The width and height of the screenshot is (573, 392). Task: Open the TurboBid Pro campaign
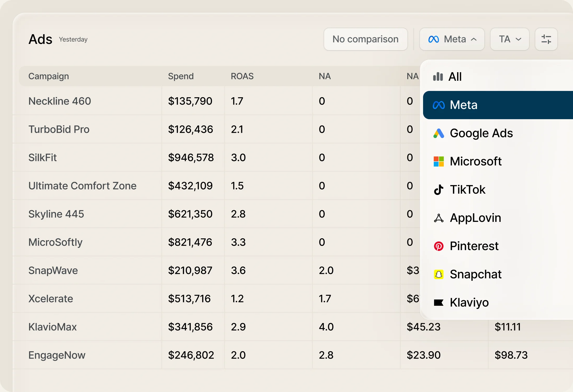(59, 129)
